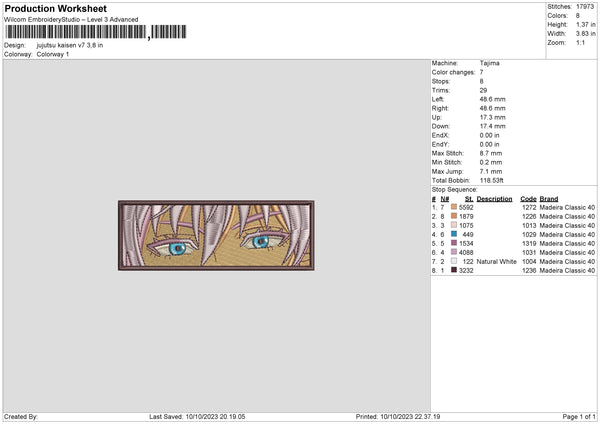Viewport: 600px width, 424px height.
Task: Click the 'Stop Sequence:' heading
Action: point(455,190)
